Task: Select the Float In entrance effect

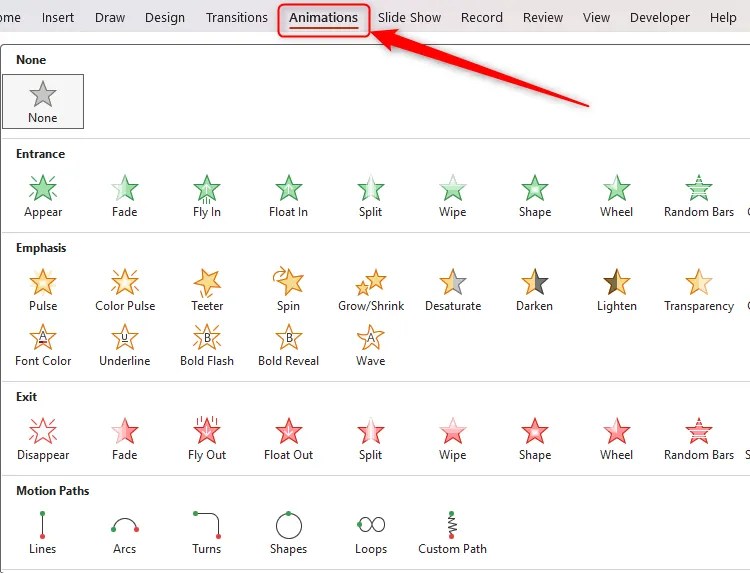Action: [288, 197]
